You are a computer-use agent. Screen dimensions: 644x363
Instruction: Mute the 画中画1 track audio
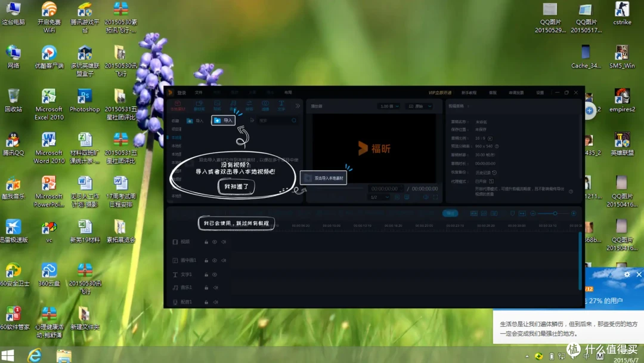(x=224, y=260)
